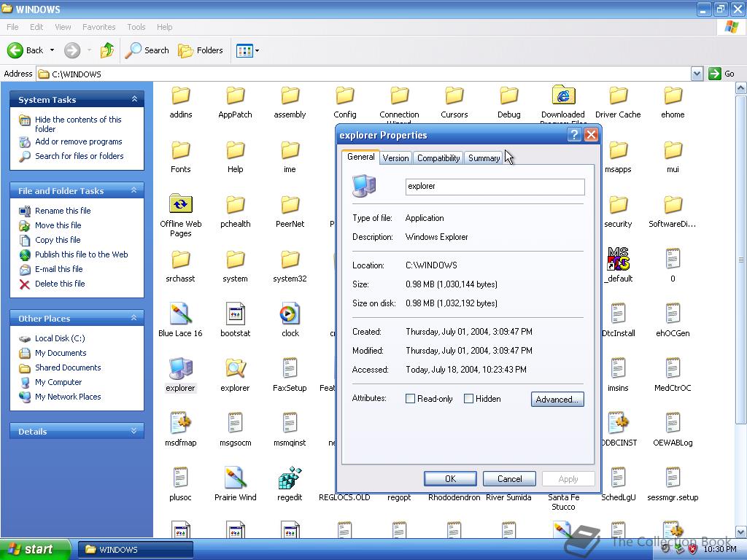Select the bootstat file icon
The image size is (747, 560).
[x=236, y=314]
